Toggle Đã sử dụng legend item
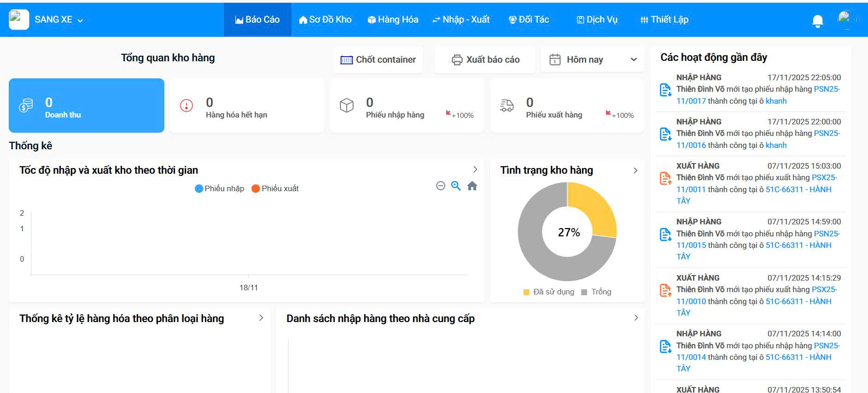Screen dimensions: 868x393 (x=548, y=292)
